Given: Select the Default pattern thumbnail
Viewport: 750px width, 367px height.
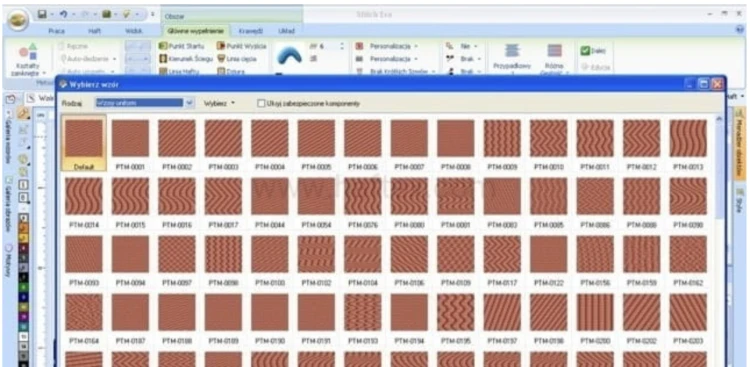Looking at the screenshot, I should (x=84, y=144).
